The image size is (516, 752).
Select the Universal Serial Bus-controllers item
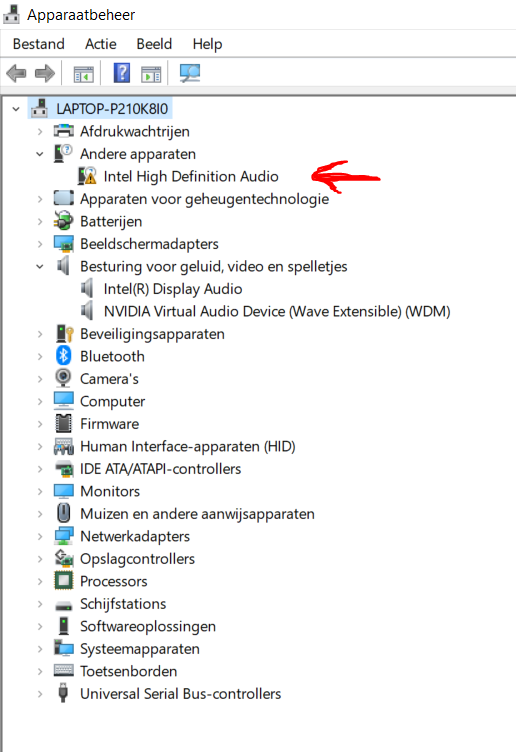[x=180, y=693]
